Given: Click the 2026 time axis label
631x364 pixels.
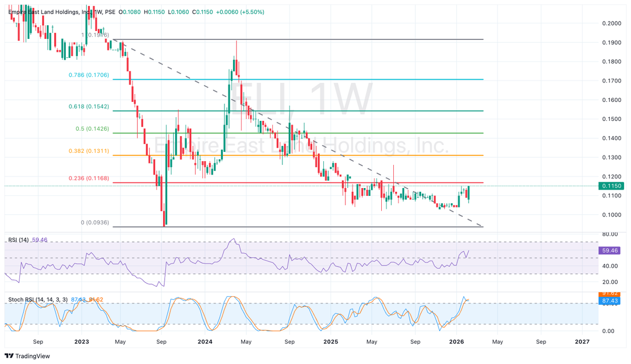Looking at the screenshot, I should point(455,341).
